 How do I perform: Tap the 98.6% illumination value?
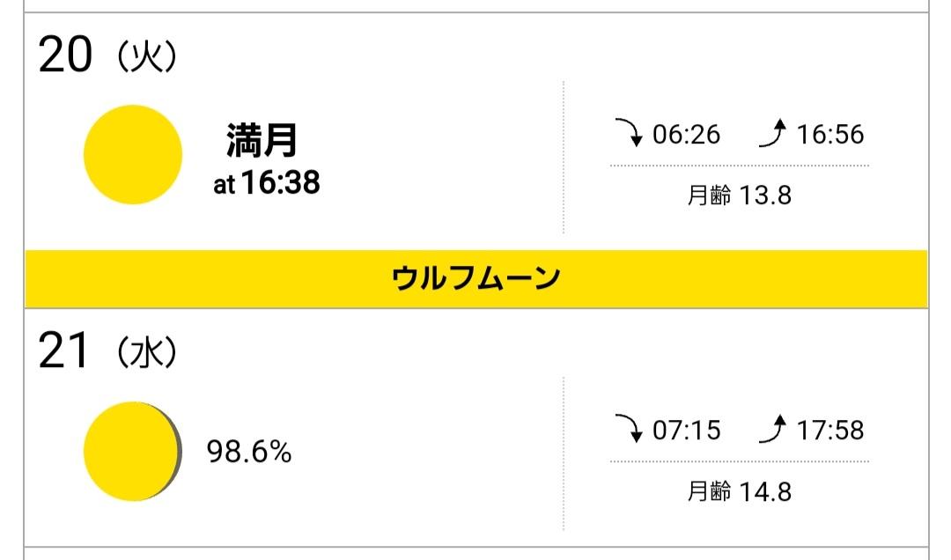click(x=248, y=453)
